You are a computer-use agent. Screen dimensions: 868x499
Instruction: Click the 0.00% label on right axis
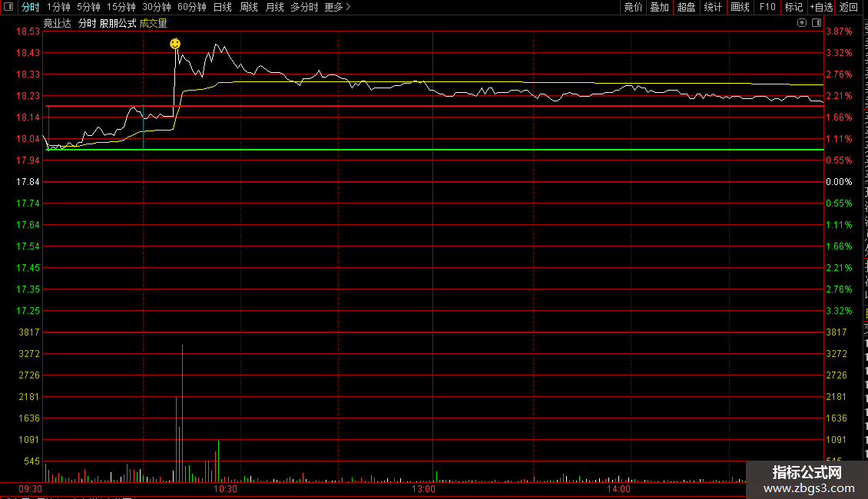click(840, 182)
